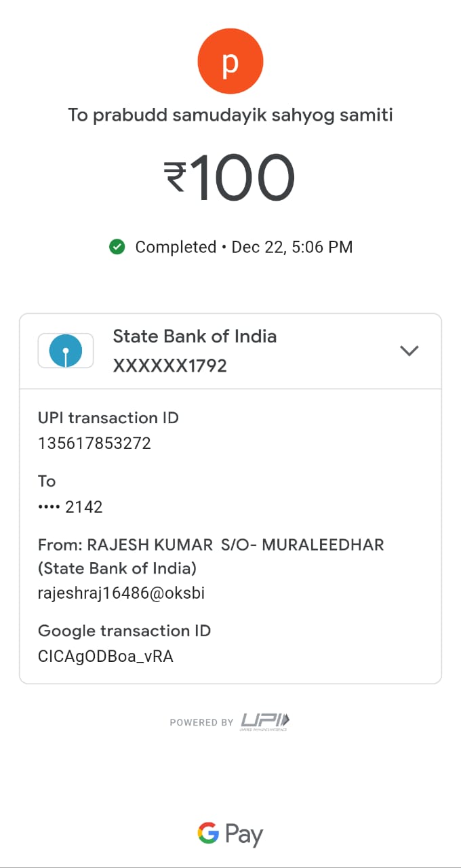
Task: Click the masked account number XXXXXX1792
Action: click(x=169, y=366)
